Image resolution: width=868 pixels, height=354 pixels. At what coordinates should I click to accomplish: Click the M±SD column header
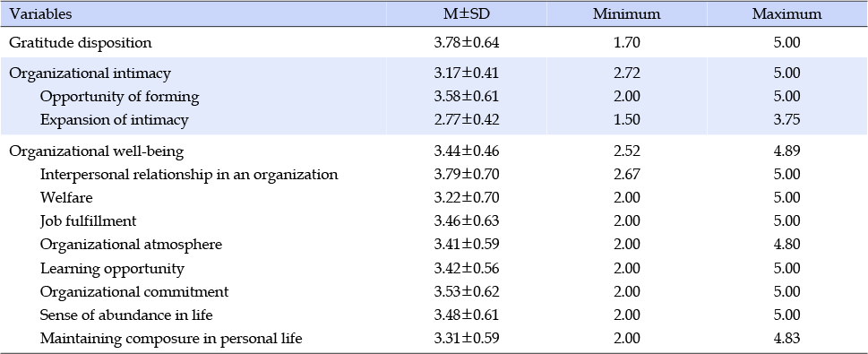[x=467, y=14]
